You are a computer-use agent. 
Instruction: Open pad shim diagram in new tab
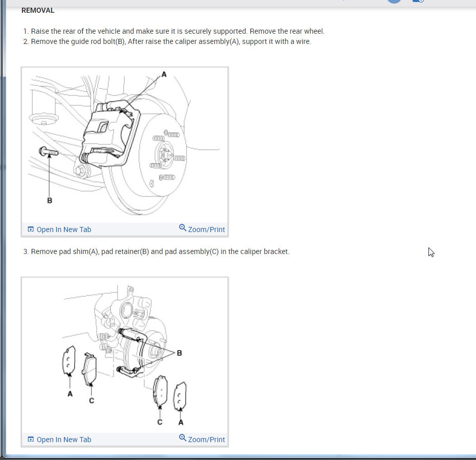click(59, 440)
